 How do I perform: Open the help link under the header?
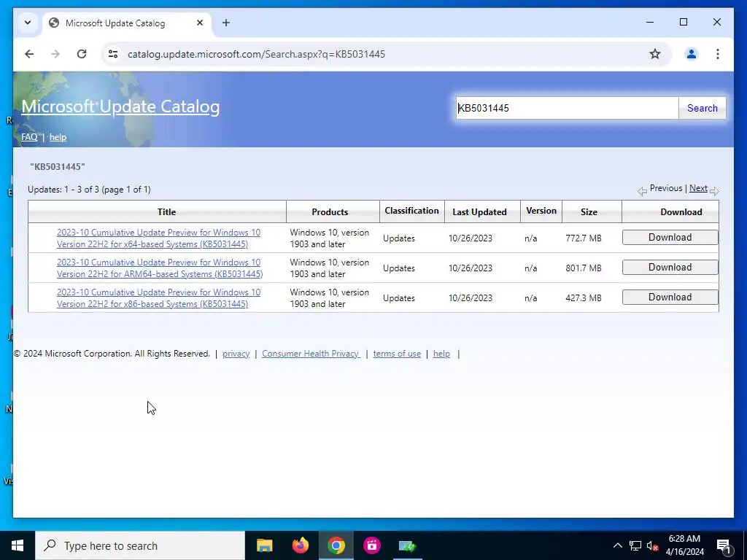tap(58, 137)
